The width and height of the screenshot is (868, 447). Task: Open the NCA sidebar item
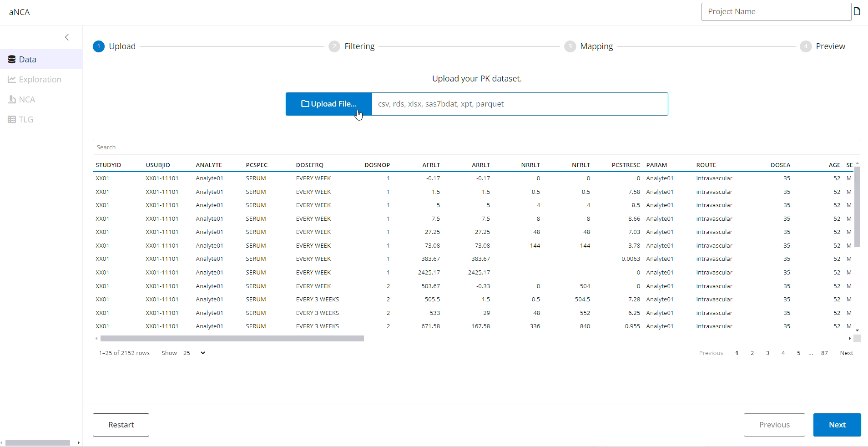27,100
